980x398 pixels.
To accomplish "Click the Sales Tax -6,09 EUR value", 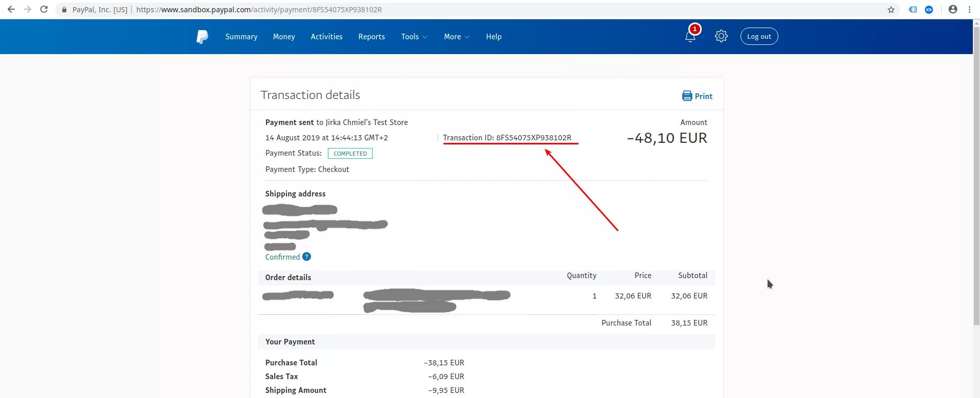I will (446, 377).
